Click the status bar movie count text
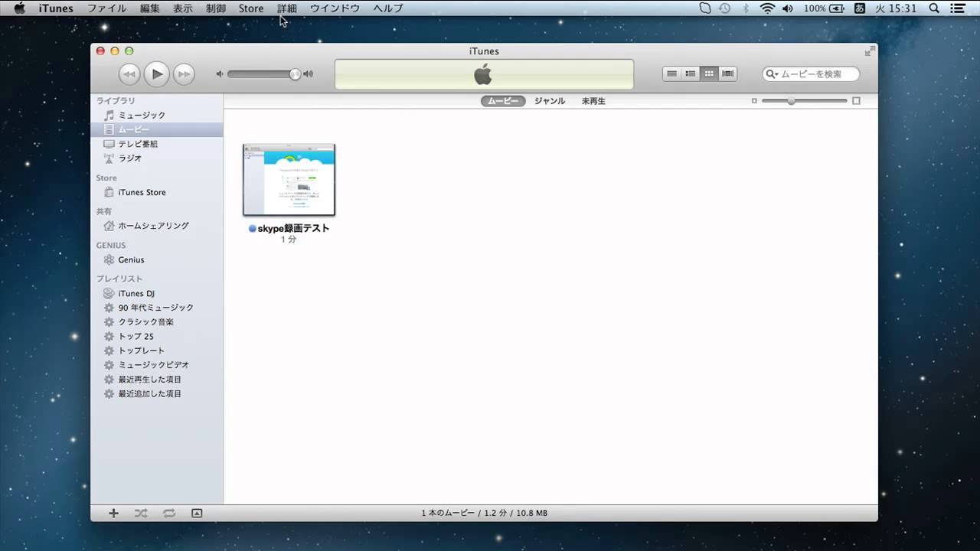 (x=484, y=514)
